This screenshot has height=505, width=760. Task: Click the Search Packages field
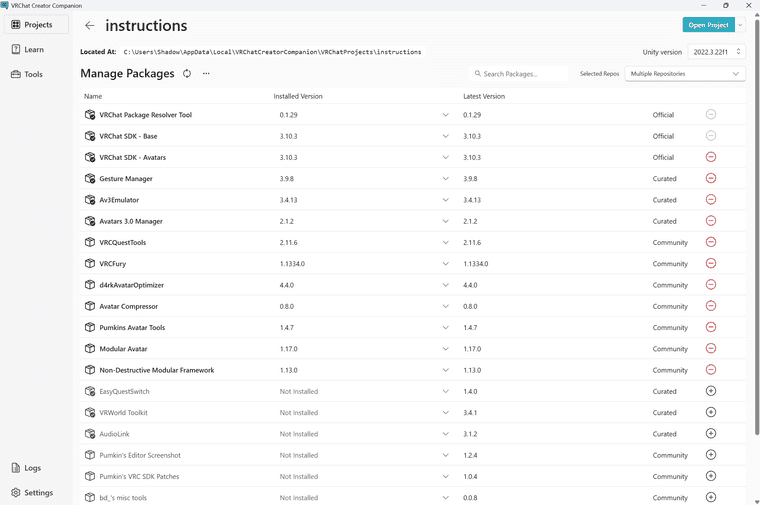(519, 74)
